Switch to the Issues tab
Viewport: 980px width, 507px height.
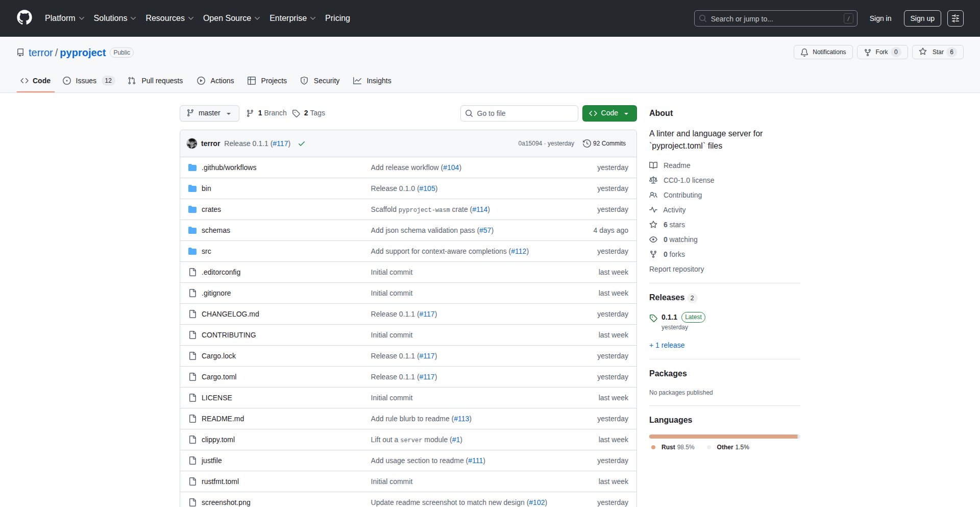click(86, 81)
